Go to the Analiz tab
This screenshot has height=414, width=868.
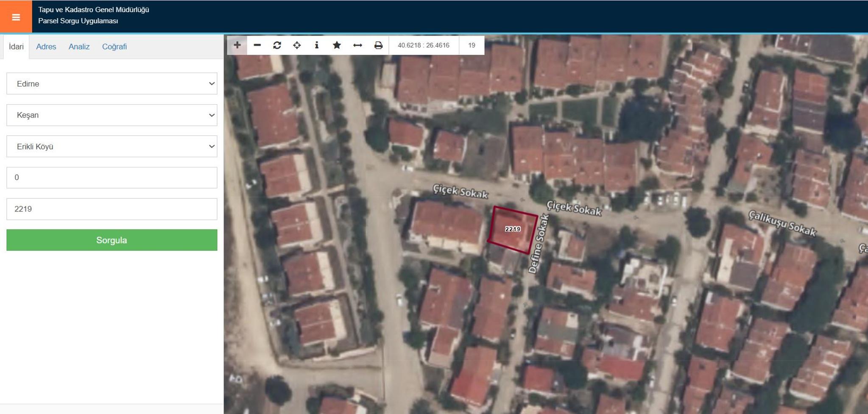[x=79, y=47]
